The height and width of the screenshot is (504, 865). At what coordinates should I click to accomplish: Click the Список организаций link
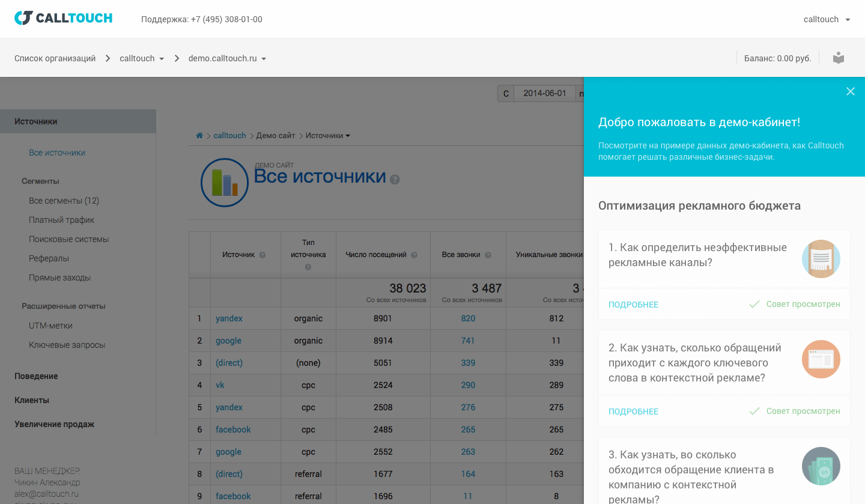coord(55,58)
